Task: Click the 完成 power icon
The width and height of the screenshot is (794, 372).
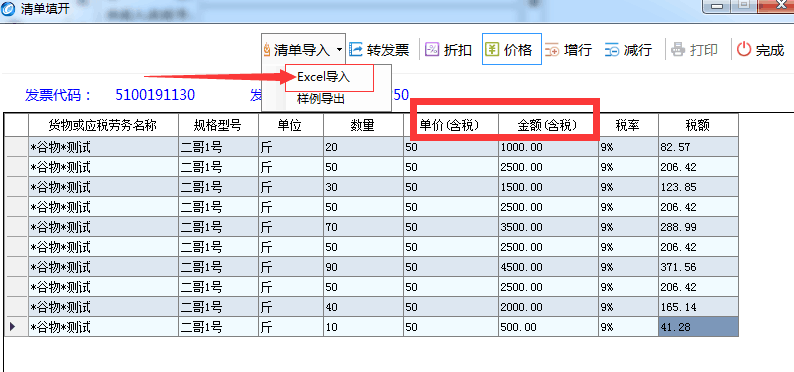Action: [x=744, y=50]
